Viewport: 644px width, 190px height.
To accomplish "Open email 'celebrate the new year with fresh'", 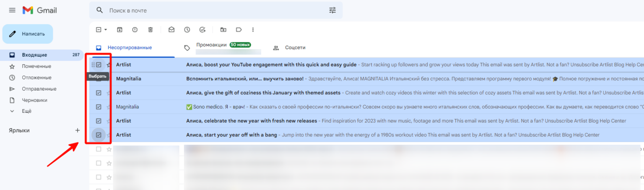I will click(252, 121).
